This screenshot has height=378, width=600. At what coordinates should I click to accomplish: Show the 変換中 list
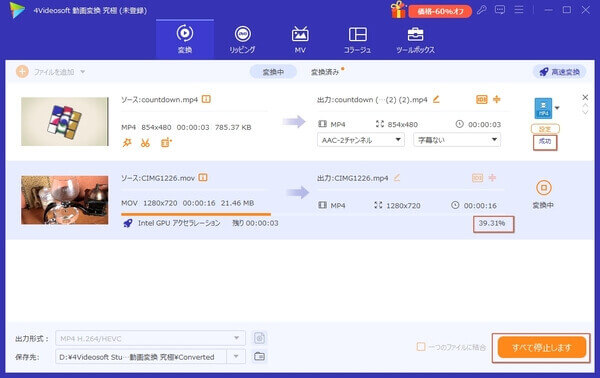click(273, 72)
